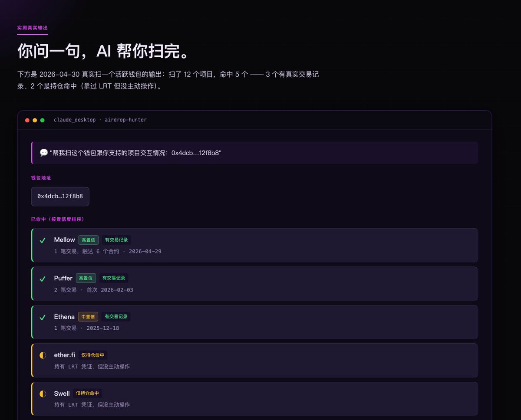Click the headline 你问一句，AI 帮你扫完。
This screenshot has height=420, width=521.
[103, 51]
